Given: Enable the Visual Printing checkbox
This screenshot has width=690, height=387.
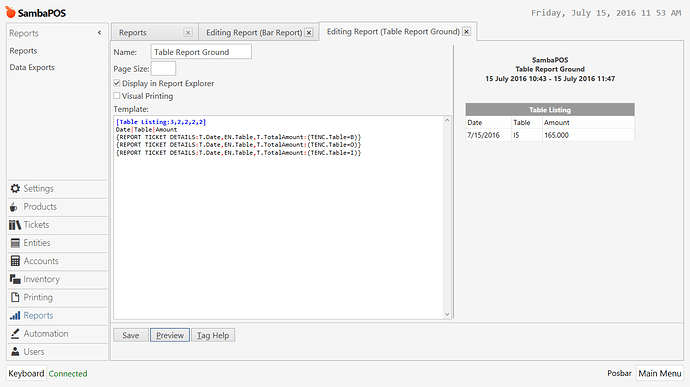Looking at the screenshot, I should pyautogui.click(x=117, y=96).
